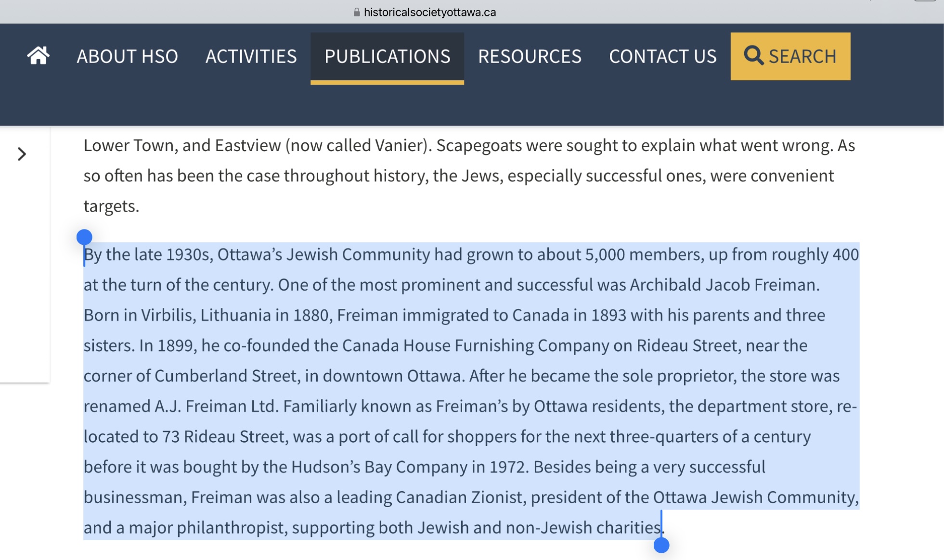Expand the sidebar with the chevron arrow

pos(22,154)
